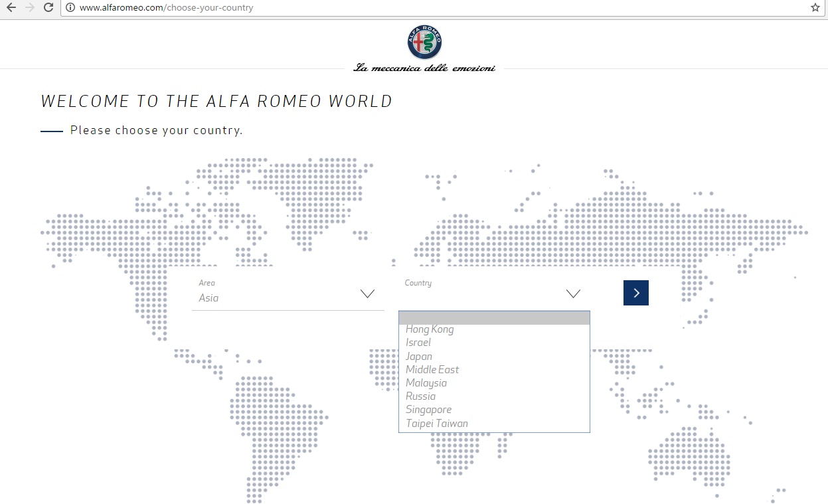Select Malaysia in the dropdown list
Viewport: 828px width, 504px height.
coord(494,383)
